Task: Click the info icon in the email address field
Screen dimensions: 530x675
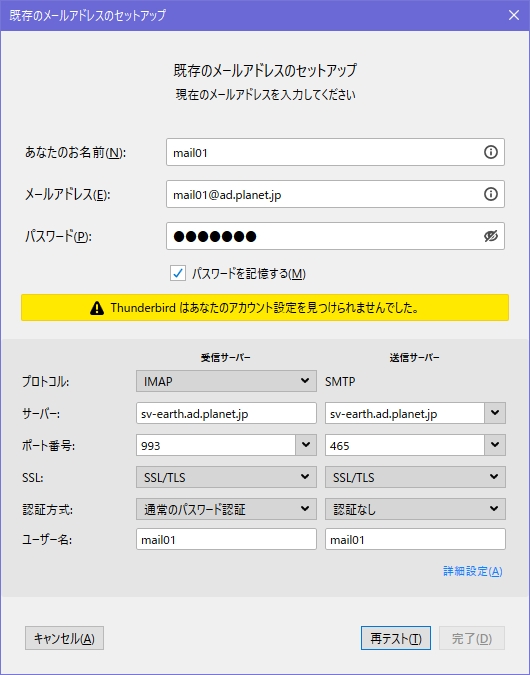Action: click(x=490, y=194)
